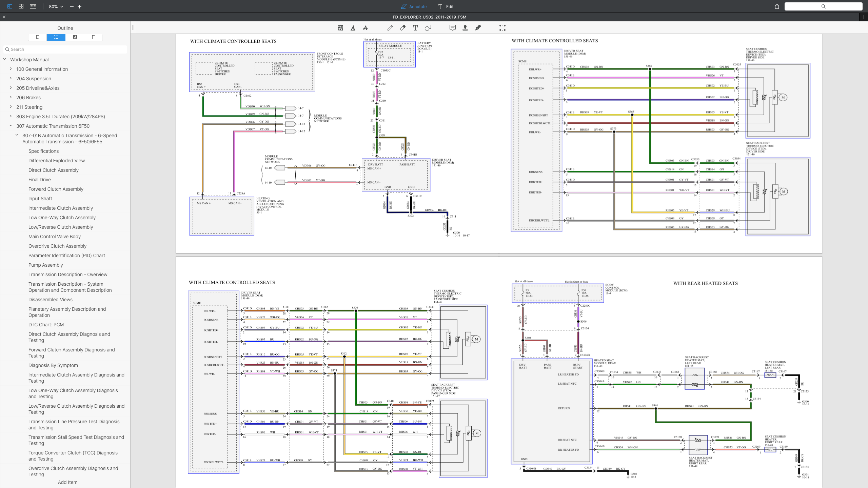Image resolution: width=868 pixels, height=488 pixels.
Task: Pick the pencil drawing tool
Action: [390, 28]
